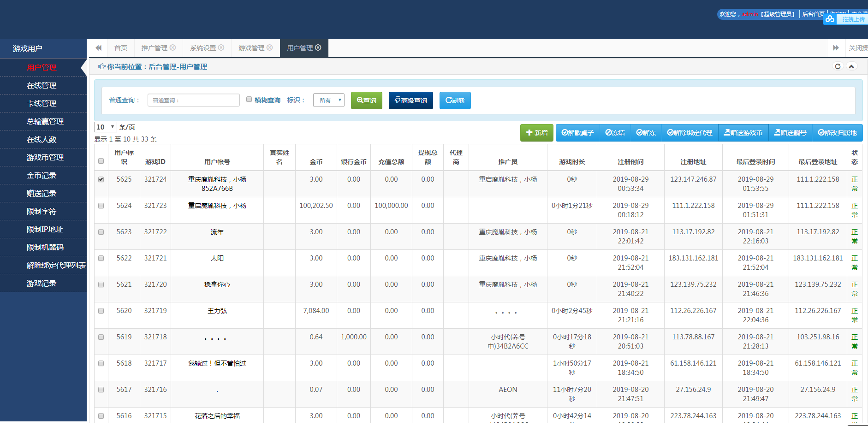Switch to the 游戏管理 tab
The width and height of the screenshot is (868, 426).
tap(251, 48)
